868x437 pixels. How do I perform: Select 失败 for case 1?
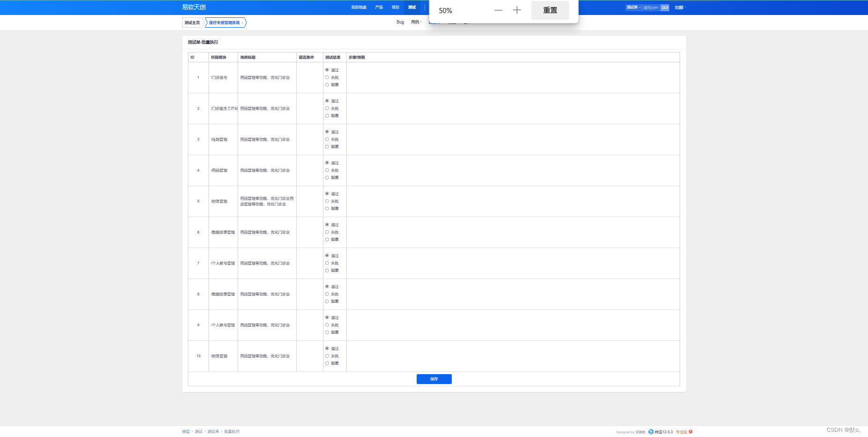tap(327, 77)
